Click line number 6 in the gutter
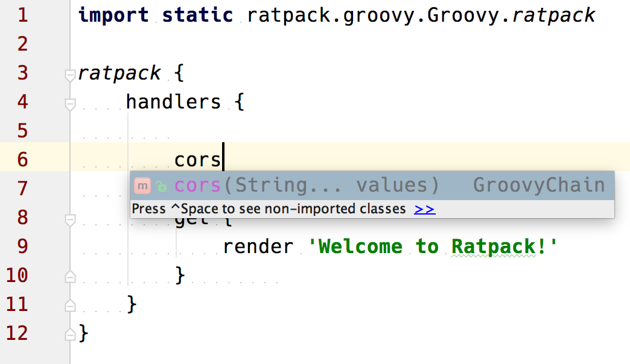The width and height of the screenshot is (630, 364). 23,159
